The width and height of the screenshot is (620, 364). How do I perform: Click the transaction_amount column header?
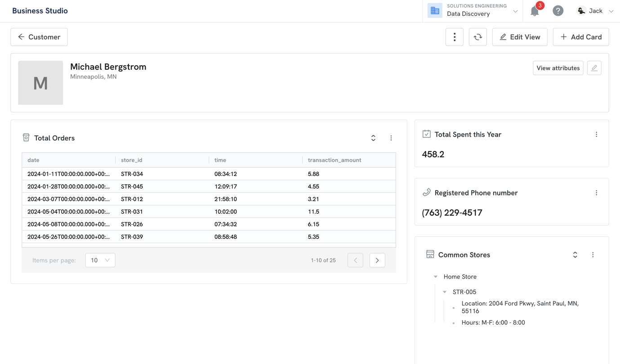(349, 160)
